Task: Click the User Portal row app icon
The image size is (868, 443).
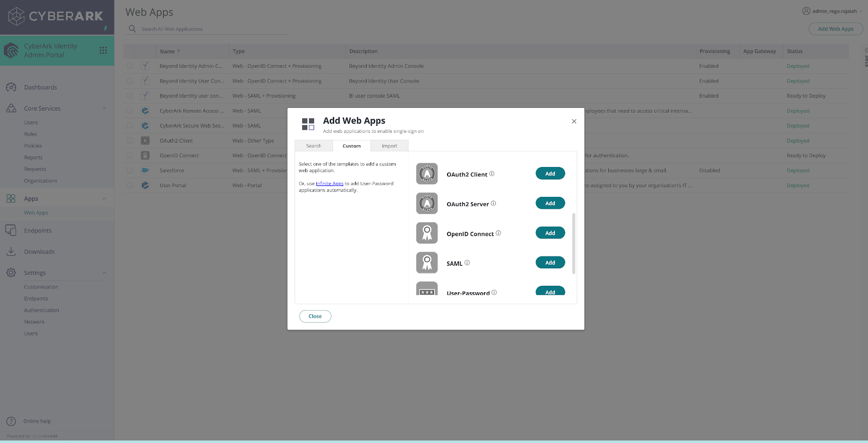Action: coord(145,185)
